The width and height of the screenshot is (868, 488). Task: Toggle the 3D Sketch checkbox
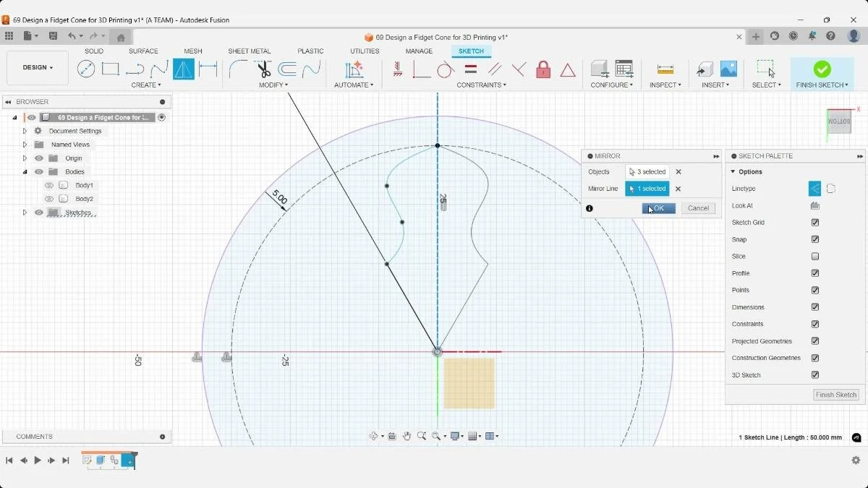tap(815, 375)
